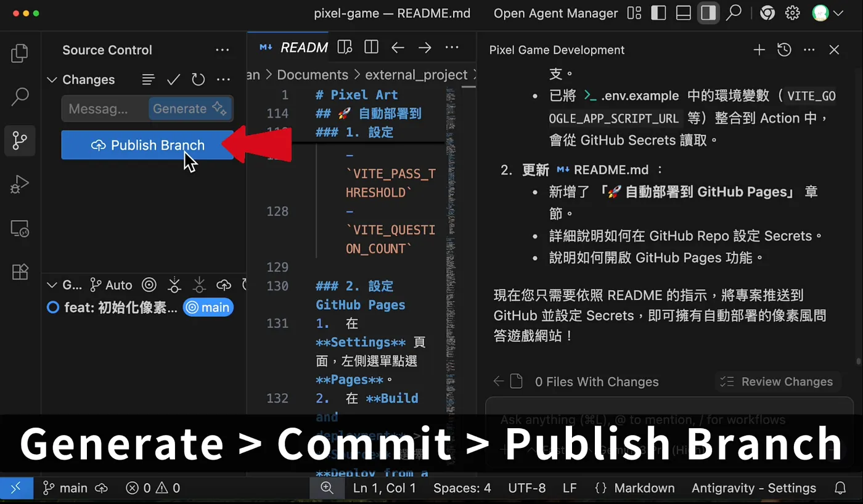Open Customize Layout icon
This screenshot has width=863, height=504.
point(634,13)
